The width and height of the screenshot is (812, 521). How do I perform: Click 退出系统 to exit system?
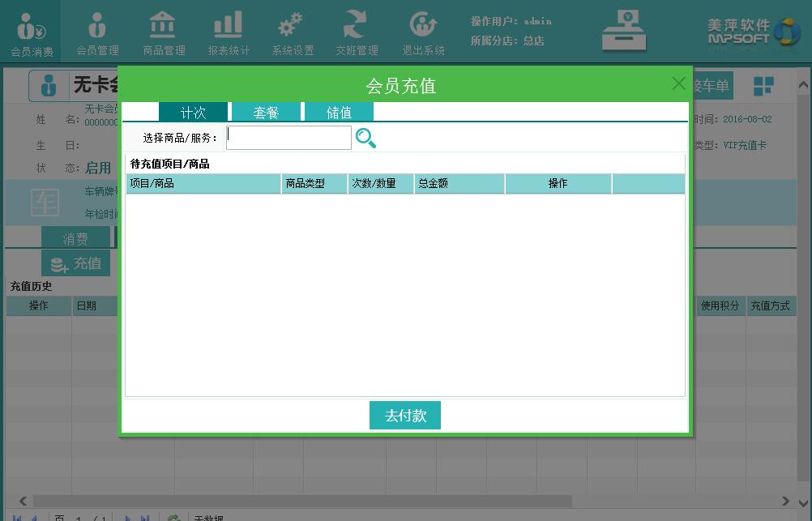tap(423, 34)
